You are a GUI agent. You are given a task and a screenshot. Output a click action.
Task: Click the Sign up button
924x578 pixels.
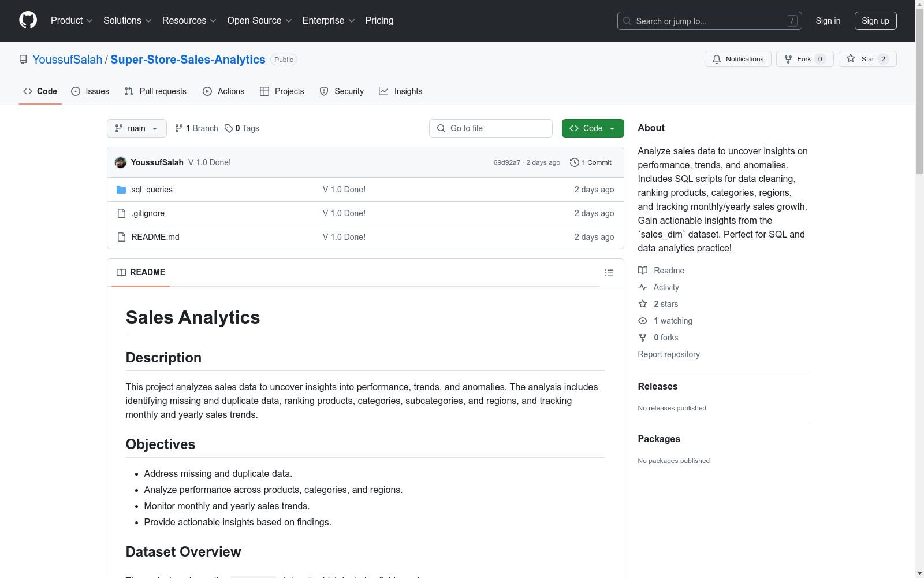(x=875, y=21)
